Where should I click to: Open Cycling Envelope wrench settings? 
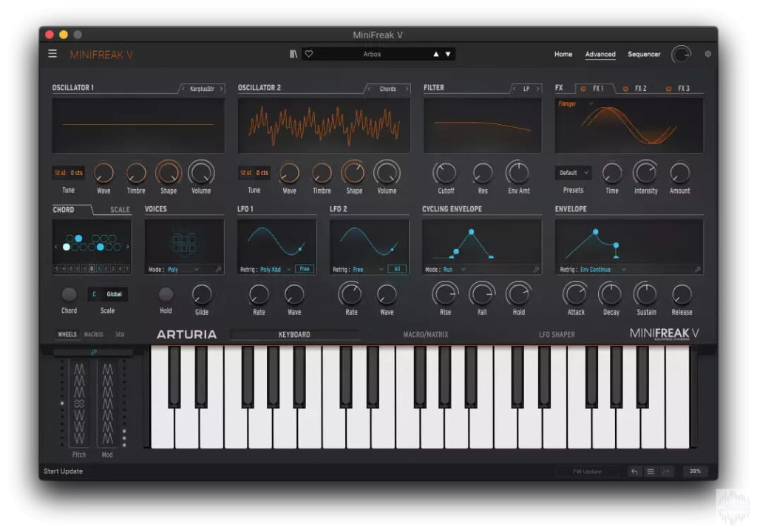click(536, 270)
